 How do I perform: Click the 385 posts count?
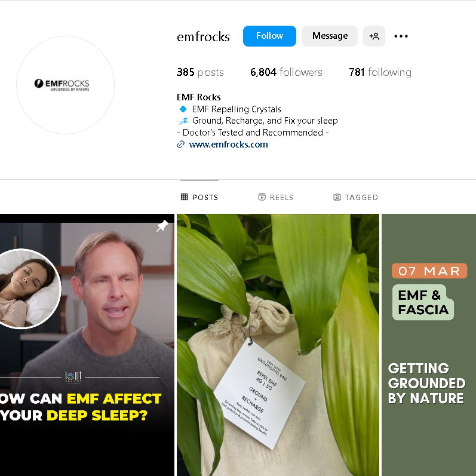pyautogui.click(x=200, y=72)
